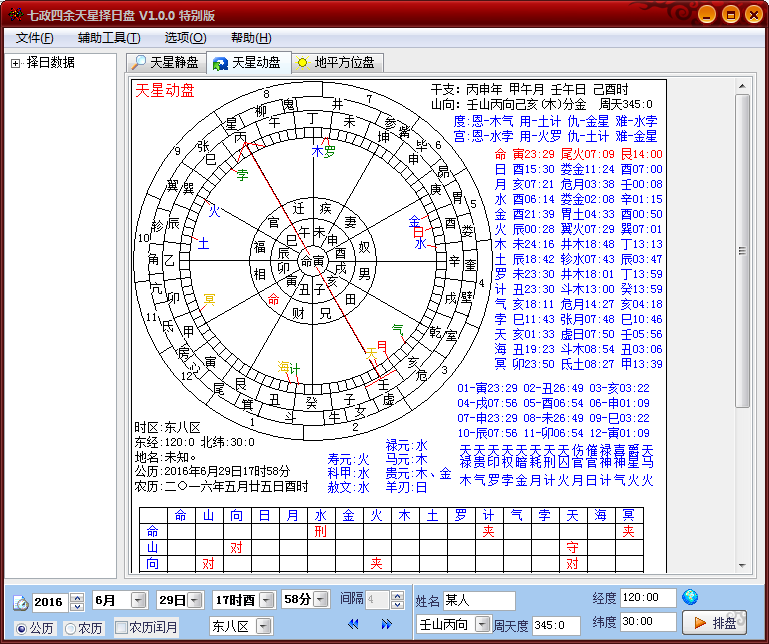Click the 时区:东八区 text line
Screen dimensions: 769x644
click(167, 427)
